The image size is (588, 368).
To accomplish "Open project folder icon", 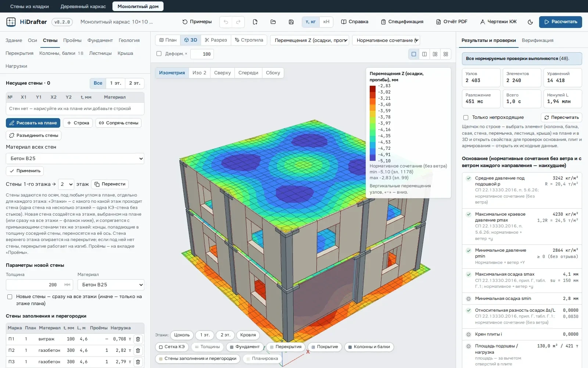I will point(273,22).
